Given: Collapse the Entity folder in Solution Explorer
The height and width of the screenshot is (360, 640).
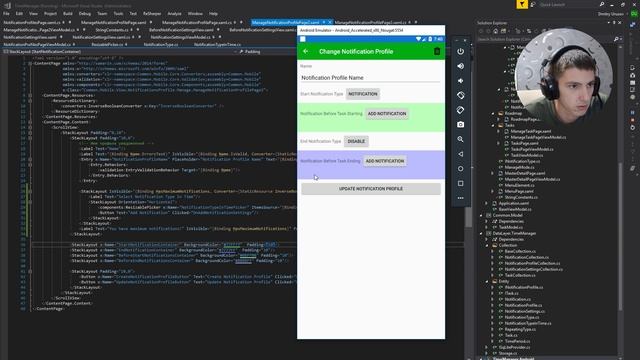Looking at the screenshot, I should (x=487, y=281).
